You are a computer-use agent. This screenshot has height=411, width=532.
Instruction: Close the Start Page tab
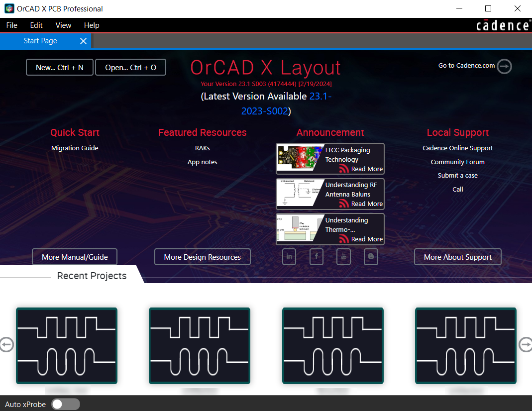[83, 41]
